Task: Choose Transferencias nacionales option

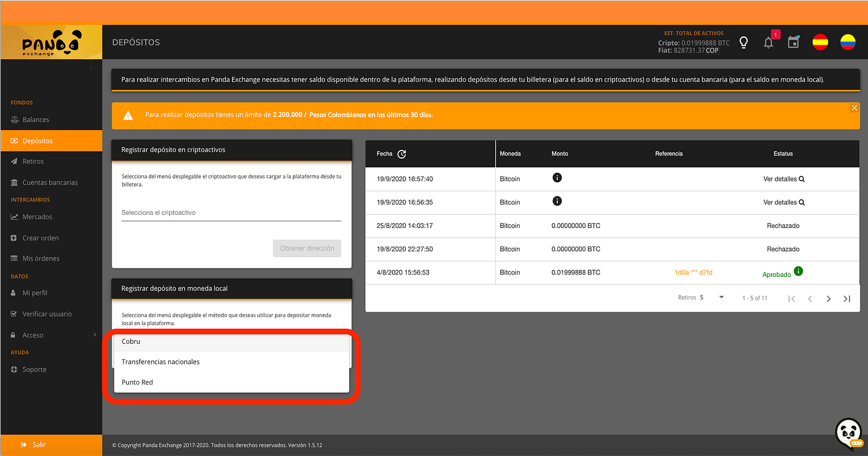Action: (x=231, y=362)
